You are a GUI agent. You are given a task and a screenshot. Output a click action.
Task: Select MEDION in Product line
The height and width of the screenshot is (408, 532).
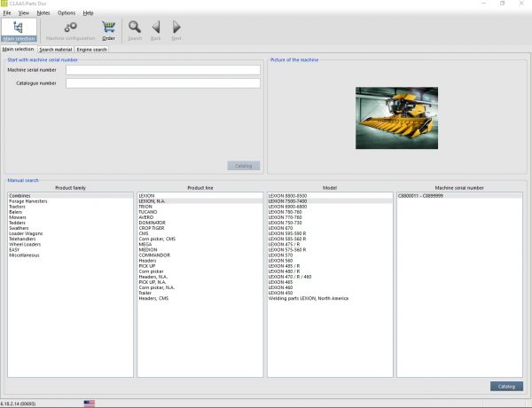click(x=200, y=250)
